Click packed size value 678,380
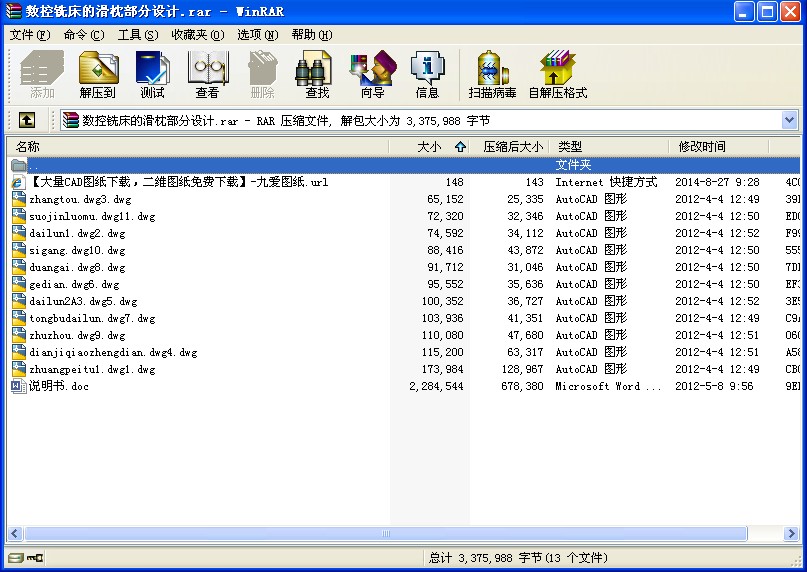 (522, 386)
